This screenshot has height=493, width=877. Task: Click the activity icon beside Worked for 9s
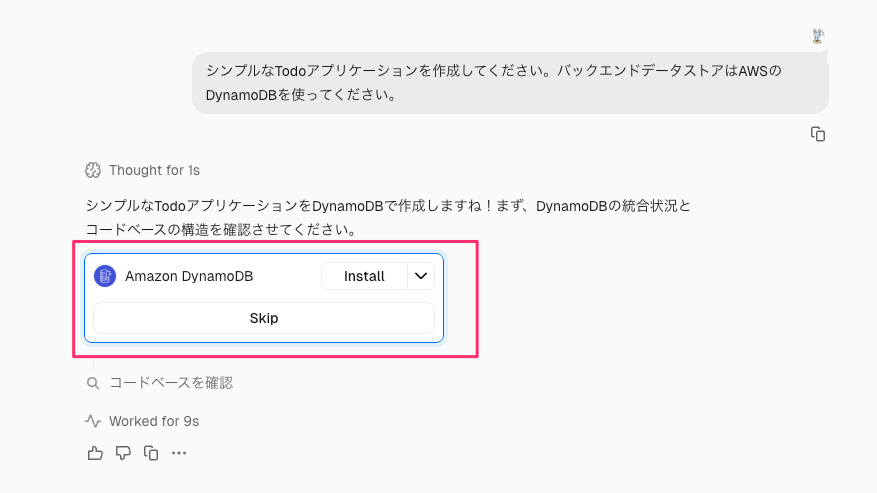point(93,421)
